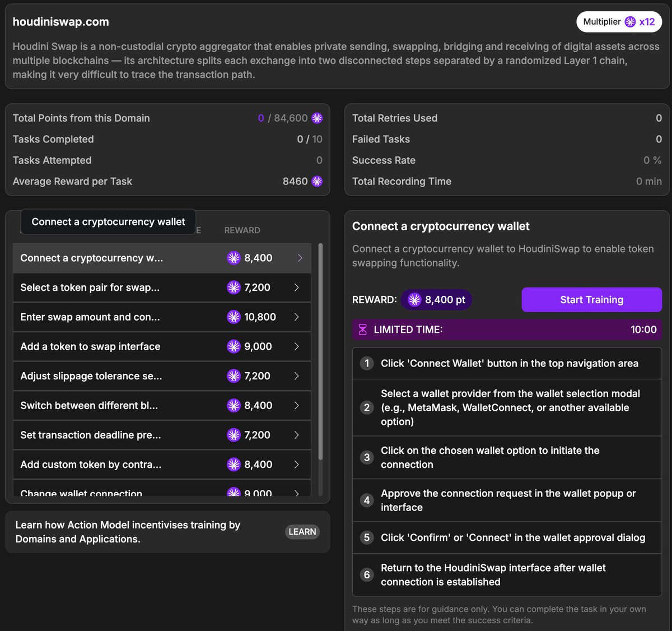Image resolution: width=672 pixels, height=631 pixels.
Task: Click step 6 'Return to the HoudiniSwap interface'
Action: coord(507,575)
